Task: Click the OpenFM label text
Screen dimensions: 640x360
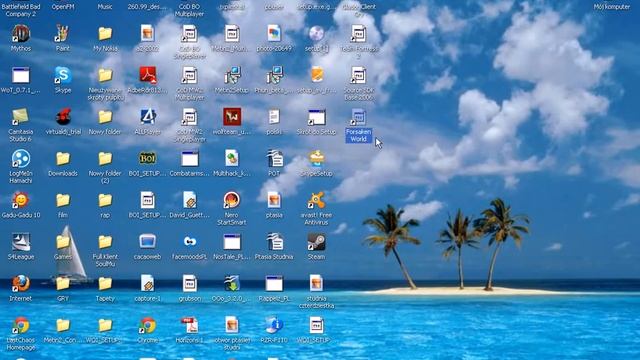Action: coord(63,7)
